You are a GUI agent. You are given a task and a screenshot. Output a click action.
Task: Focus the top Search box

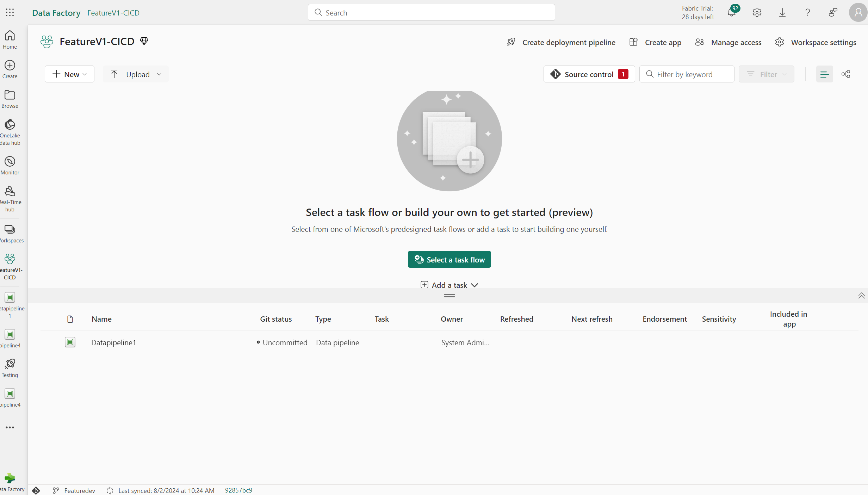(431, 13)
